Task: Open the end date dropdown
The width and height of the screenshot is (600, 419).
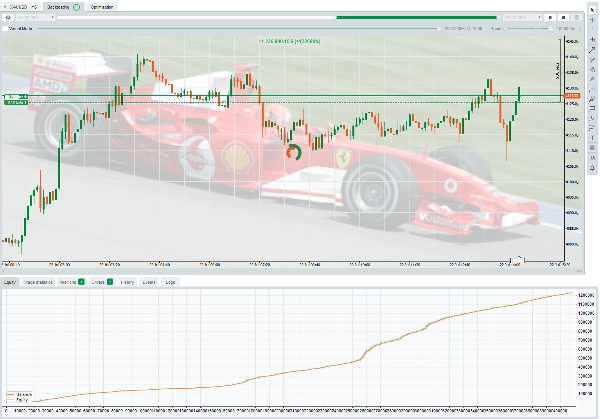Action: click(x=522, y=17)
